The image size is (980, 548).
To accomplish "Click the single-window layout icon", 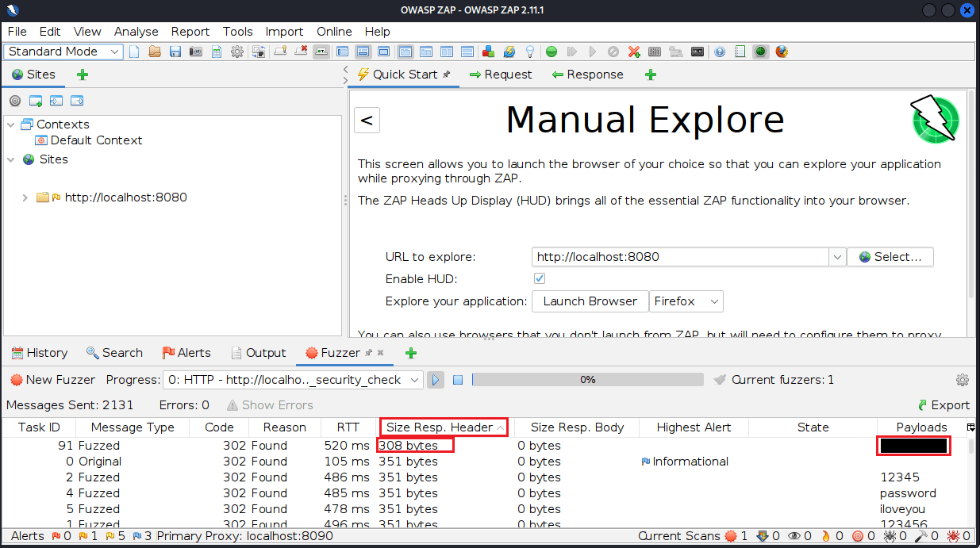I will point(383,52).
